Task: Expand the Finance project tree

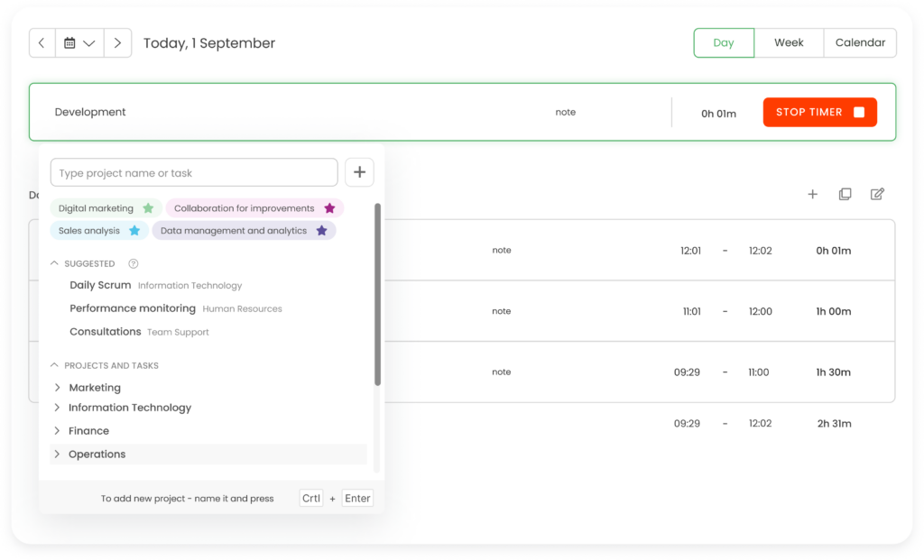Action: coord(57,430)
